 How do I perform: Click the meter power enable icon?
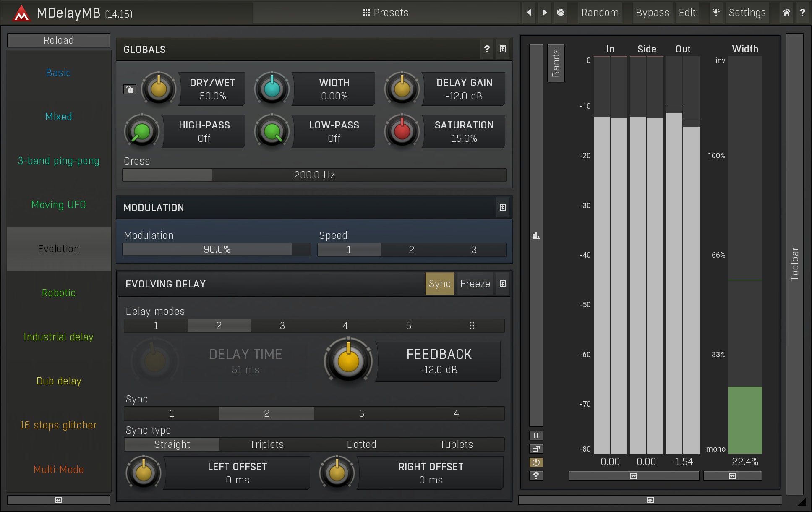(x=536, y=462)
